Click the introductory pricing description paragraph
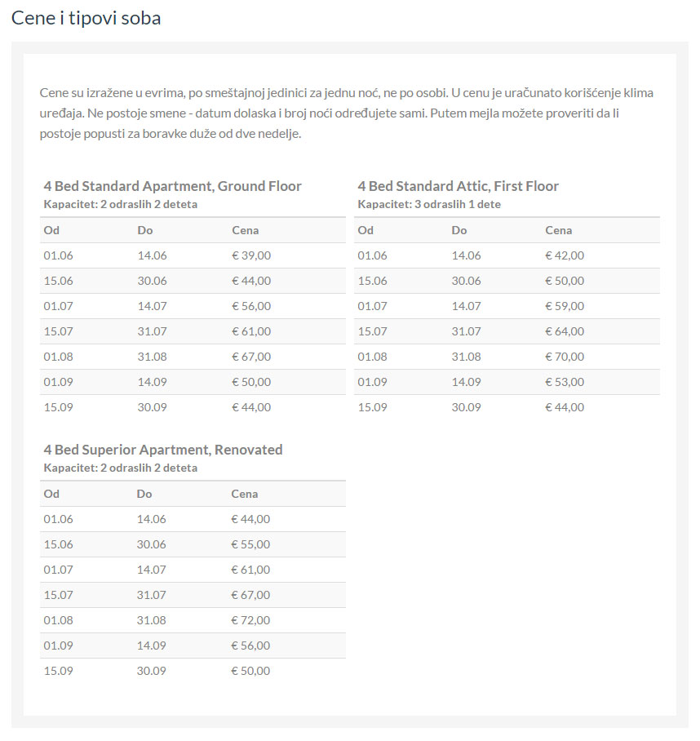This screenshot has height=741, width=700. point(347,113)
